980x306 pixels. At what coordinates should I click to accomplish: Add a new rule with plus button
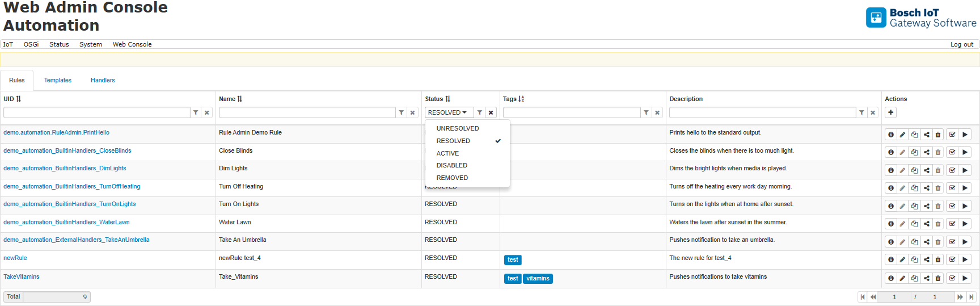pyautogui.click(x=891, y=112)
